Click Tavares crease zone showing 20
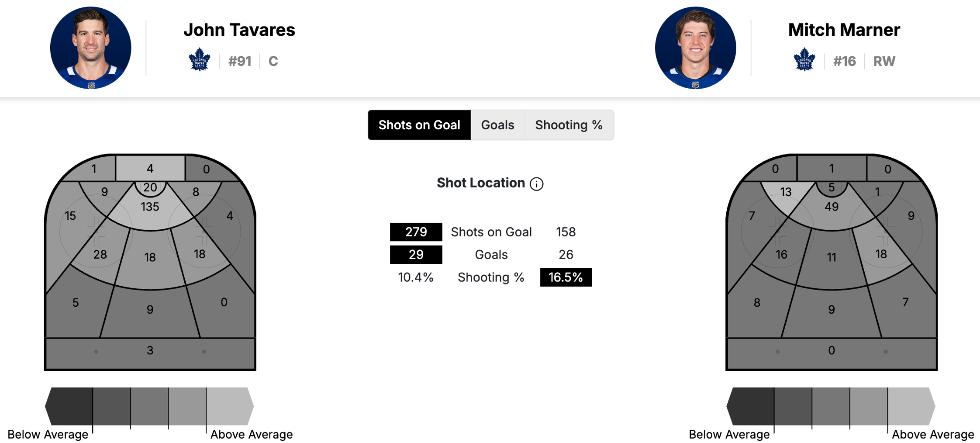 coord(150,188)
